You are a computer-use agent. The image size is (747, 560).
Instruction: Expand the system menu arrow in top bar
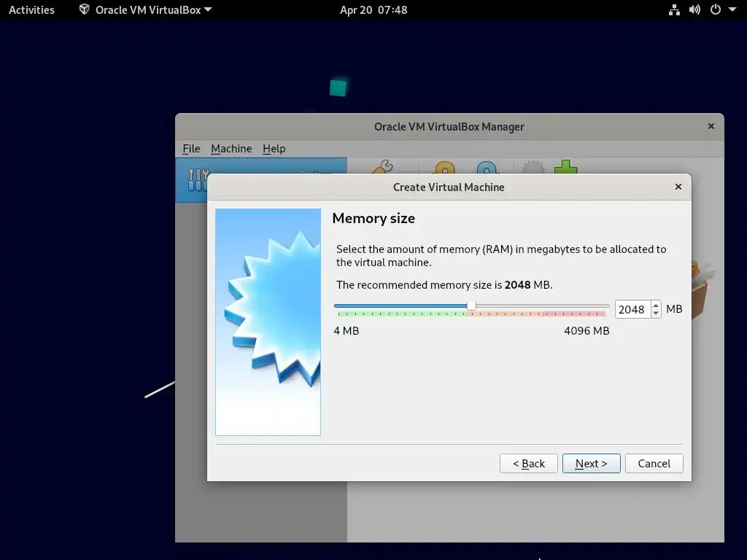tap(732, 9)
